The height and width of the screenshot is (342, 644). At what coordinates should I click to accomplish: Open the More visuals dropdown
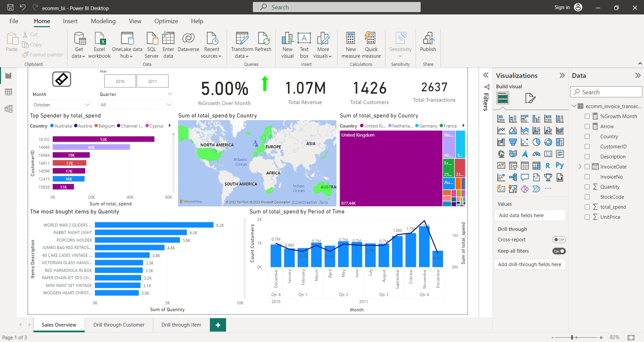coord(323,45)
